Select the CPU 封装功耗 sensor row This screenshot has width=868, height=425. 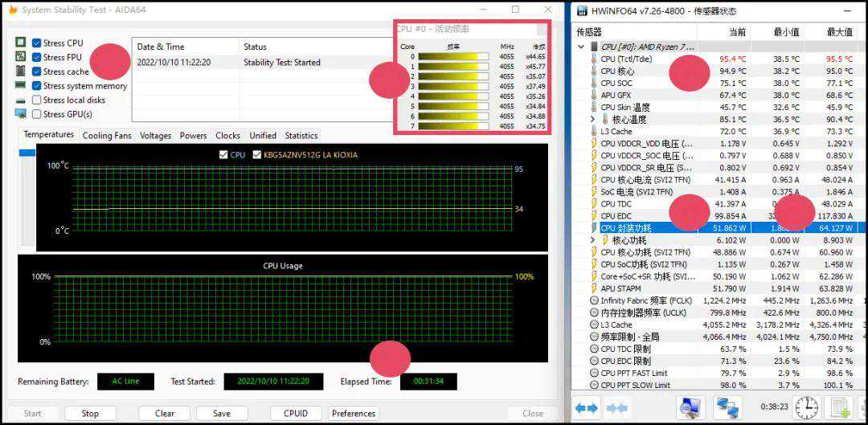coord(647,228)
